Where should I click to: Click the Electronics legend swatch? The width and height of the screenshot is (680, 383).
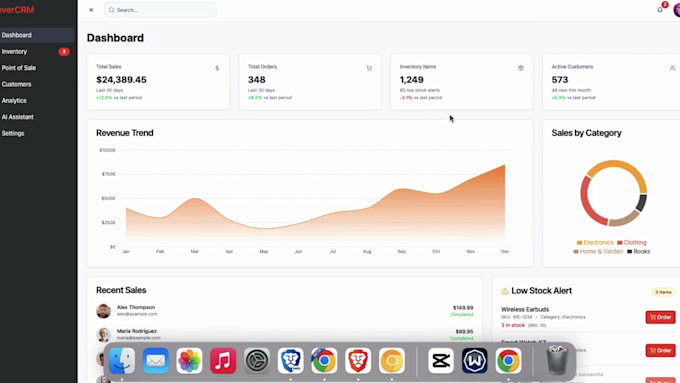(579, 243)
